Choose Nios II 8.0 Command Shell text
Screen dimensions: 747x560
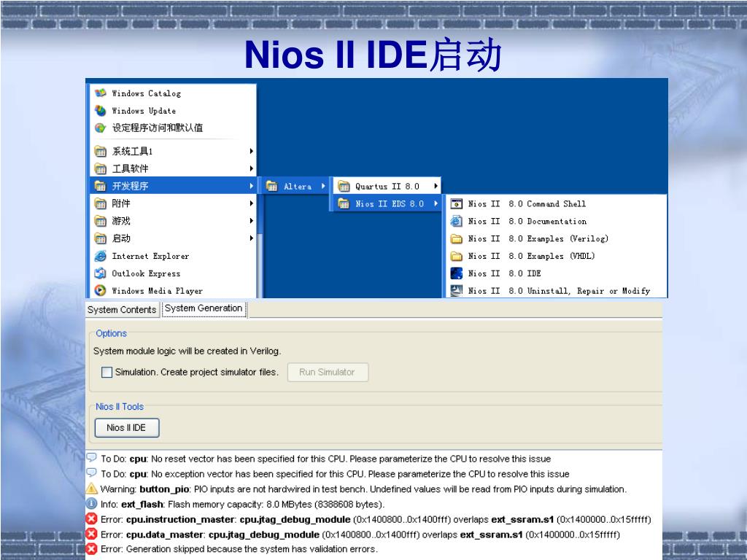pos(527,204)
